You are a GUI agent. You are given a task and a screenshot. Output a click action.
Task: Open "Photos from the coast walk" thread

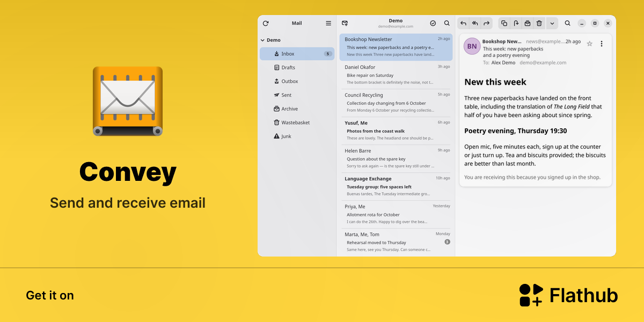pos(396,131)
